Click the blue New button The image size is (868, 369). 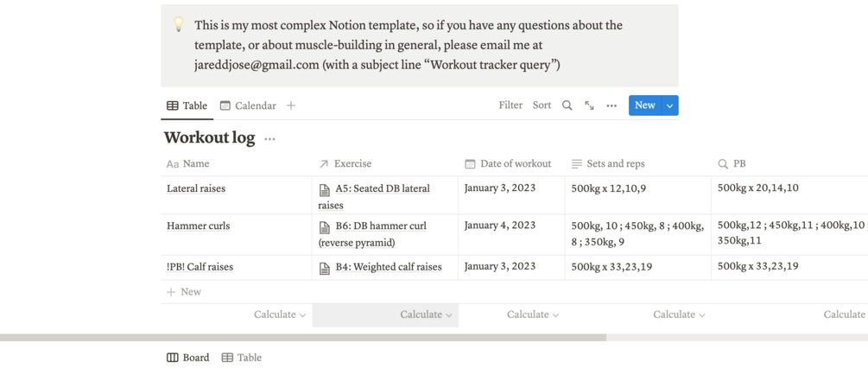(x=644, y=105)
